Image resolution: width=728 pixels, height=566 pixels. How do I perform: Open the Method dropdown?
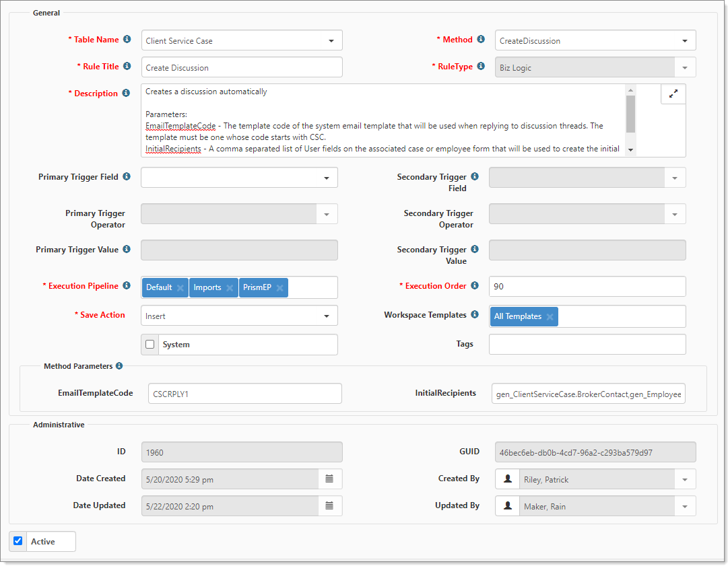click(x=684, y=41)
